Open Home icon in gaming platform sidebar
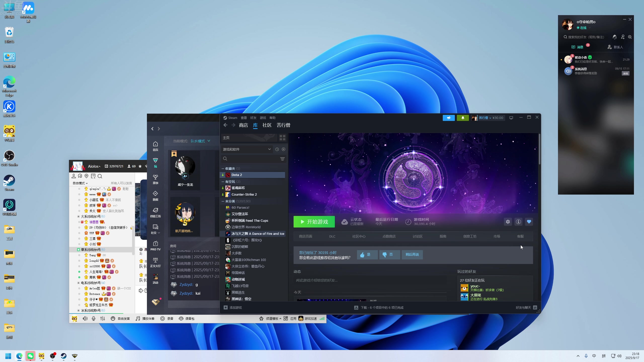Screen dimensions: 644x362 [x=155, y=146]
